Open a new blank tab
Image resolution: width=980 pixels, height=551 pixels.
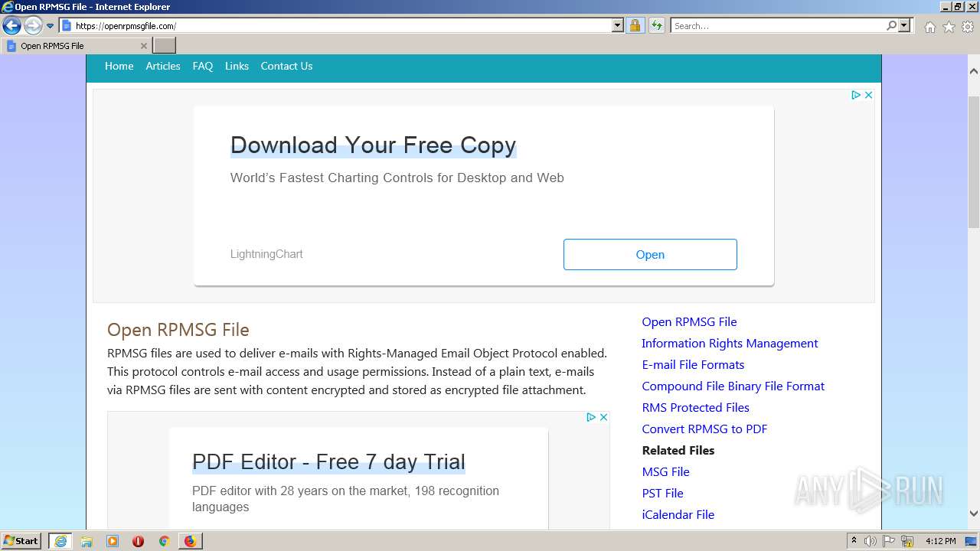click(x=165, y=46)
